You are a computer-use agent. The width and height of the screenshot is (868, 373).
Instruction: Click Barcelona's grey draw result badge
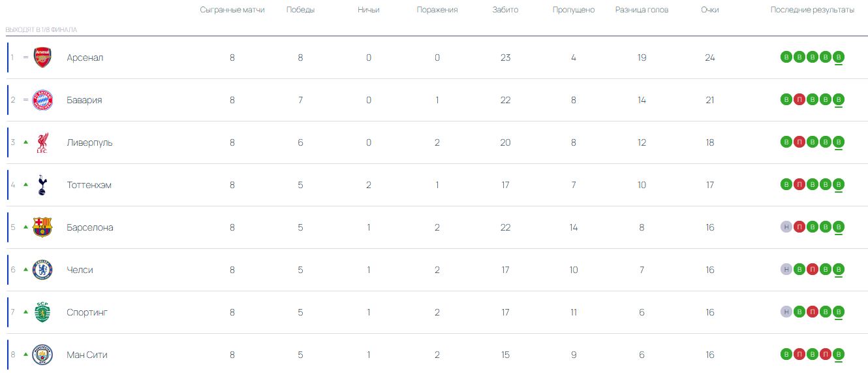[x=786, y=227]
